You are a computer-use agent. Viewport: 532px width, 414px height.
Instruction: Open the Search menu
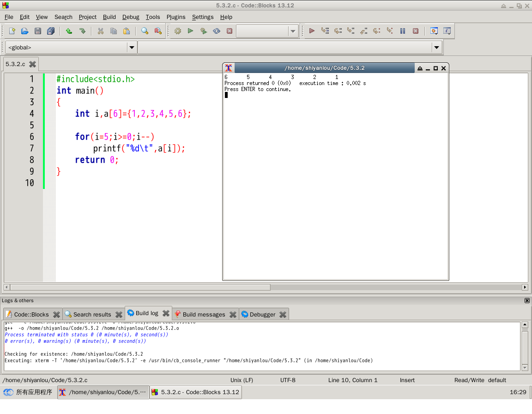click(x=63, y=17)
